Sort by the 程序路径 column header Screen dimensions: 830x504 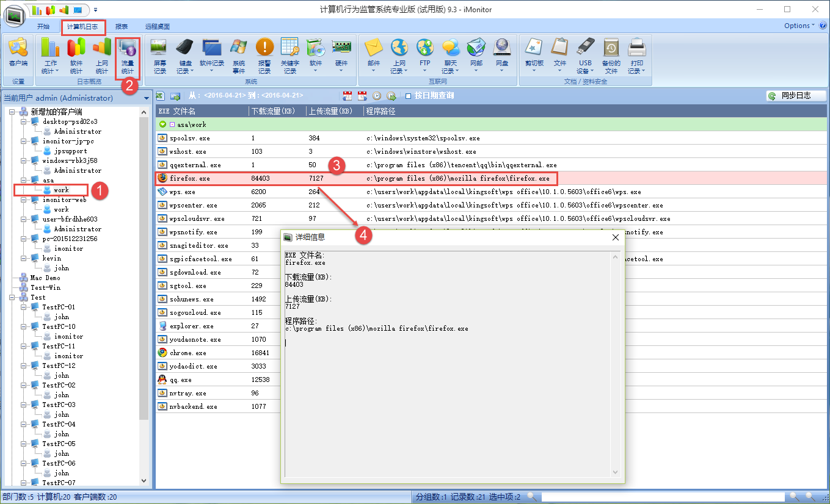coord(595,111)
